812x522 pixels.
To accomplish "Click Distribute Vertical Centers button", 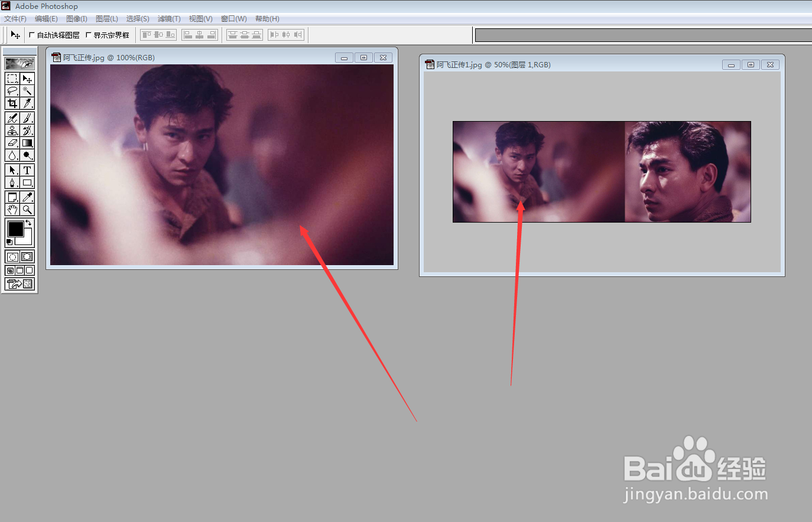I will point(245,35).
